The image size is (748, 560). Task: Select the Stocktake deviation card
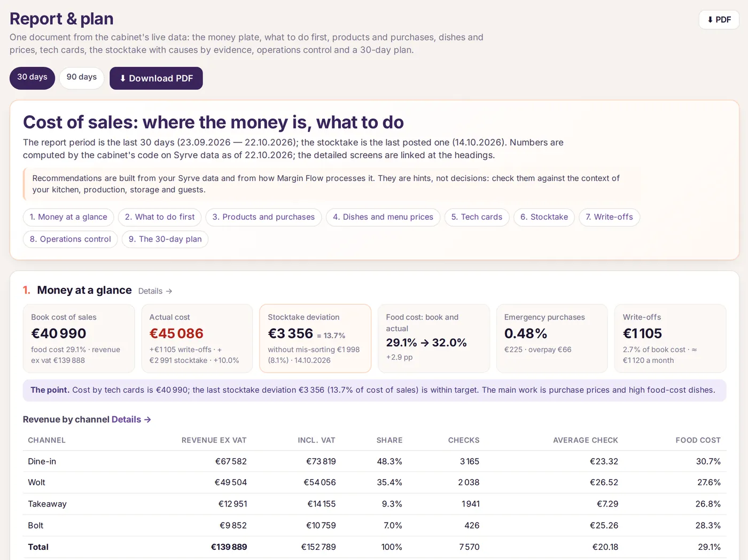(x=315, y=338)
